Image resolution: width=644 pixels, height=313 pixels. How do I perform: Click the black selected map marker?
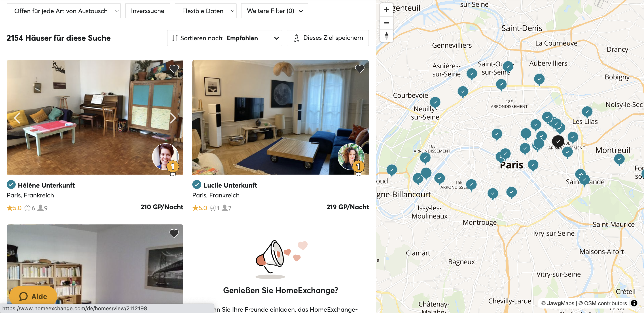tap(558, 142)
